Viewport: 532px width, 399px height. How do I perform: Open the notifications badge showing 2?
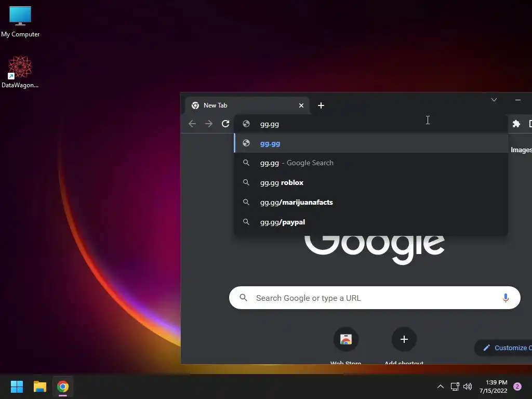pyautogui.click(x=517, y=387)
